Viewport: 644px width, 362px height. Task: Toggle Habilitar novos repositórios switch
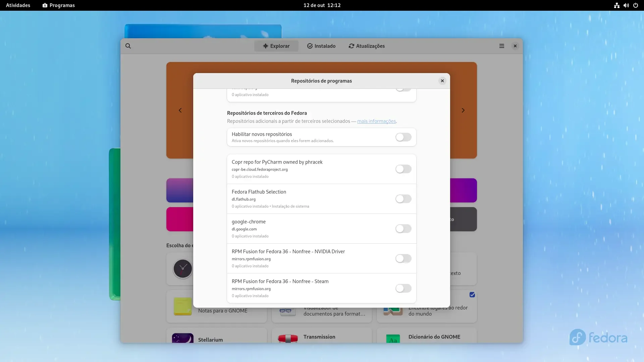[403, 137]
